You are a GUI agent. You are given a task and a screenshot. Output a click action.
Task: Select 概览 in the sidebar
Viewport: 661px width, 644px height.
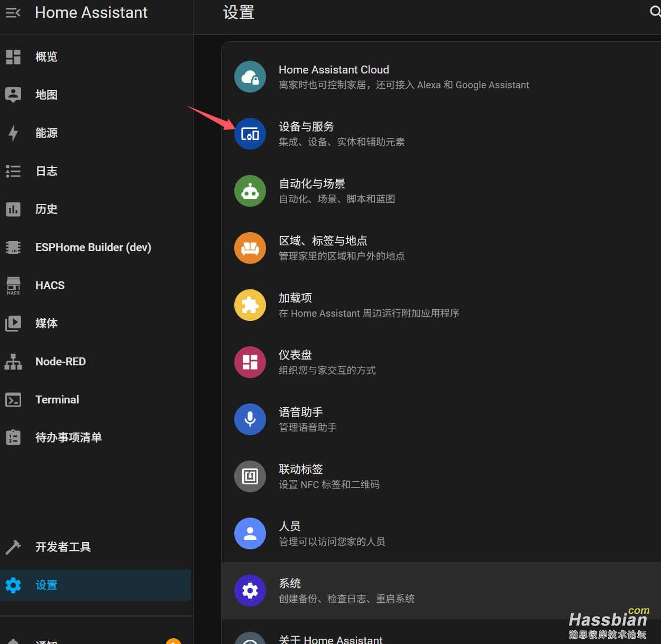coord(96,57)
